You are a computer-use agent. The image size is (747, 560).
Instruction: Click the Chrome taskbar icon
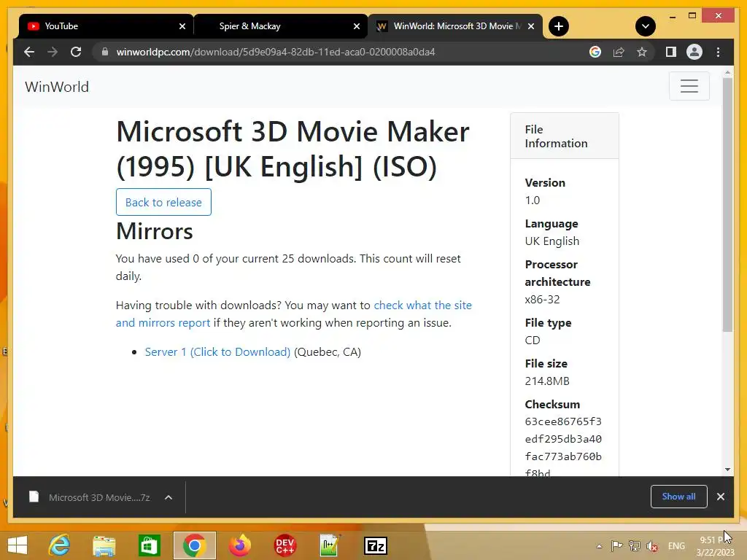pyautogui.click(x=194, y=545)
